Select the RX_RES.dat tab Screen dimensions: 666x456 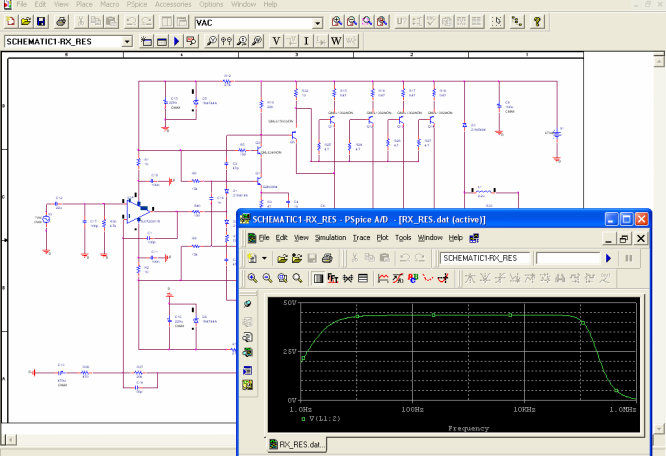coord(295,444)
